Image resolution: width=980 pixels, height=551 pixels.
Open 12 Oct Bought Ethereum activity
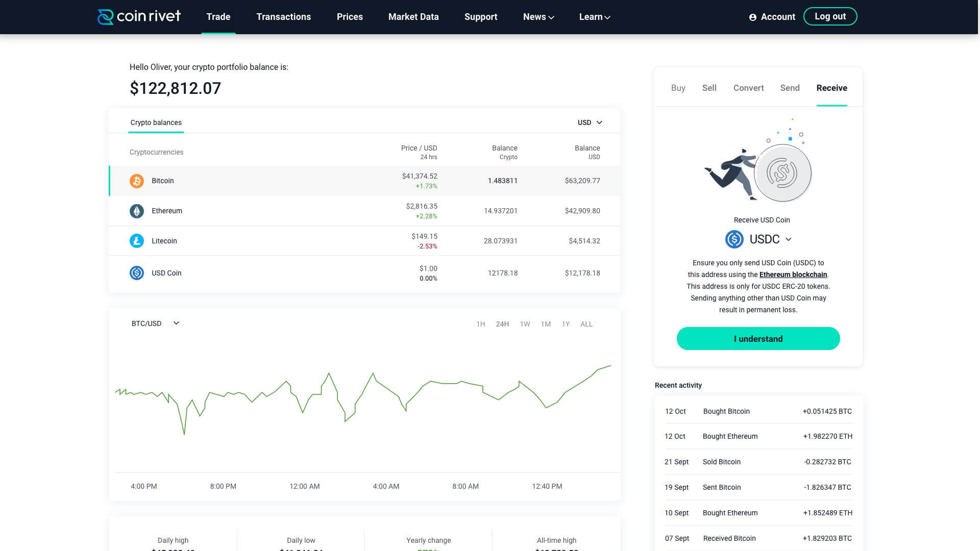point(758,436)
